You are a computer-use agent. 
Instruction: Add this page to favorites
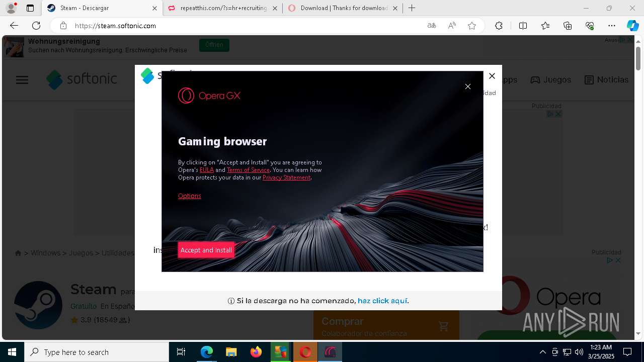pyautogui.click(x=472, y=26)
